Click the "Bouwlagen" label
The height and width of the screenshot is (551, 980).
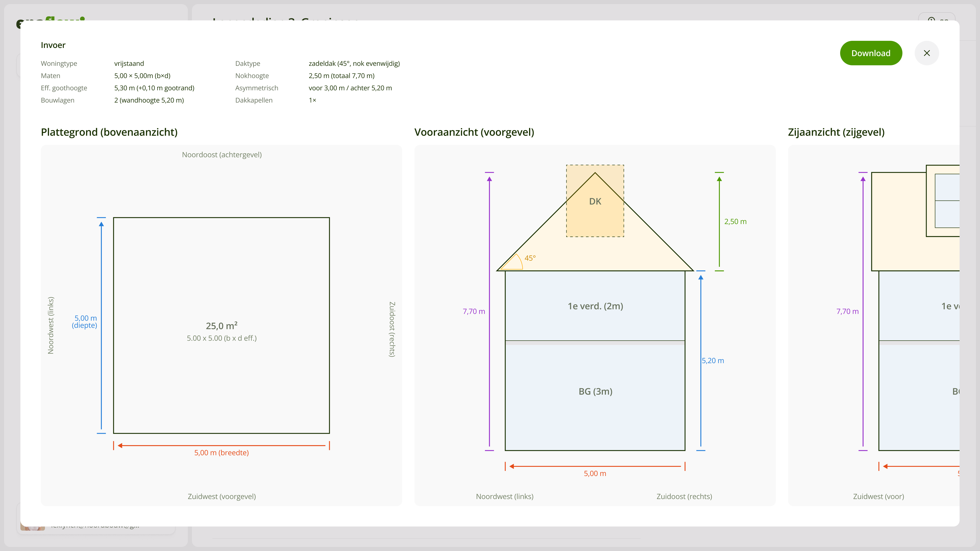(x=58, y=101)
